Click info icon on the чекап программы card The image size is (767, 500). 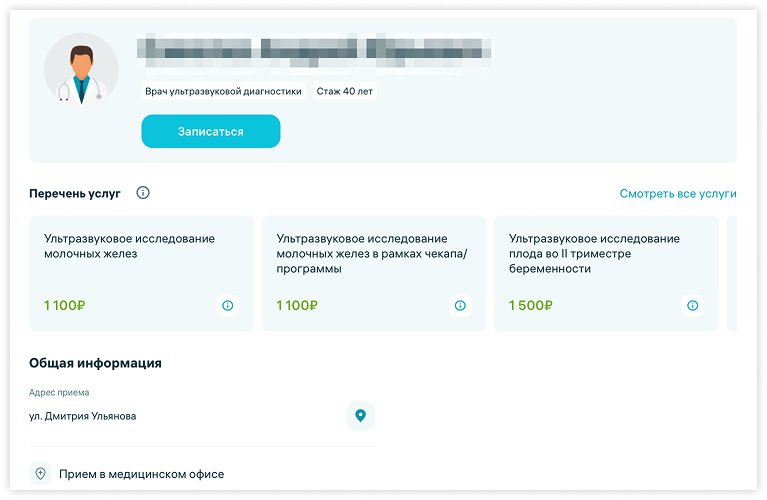pyautogui.click(x=460, y=306)
